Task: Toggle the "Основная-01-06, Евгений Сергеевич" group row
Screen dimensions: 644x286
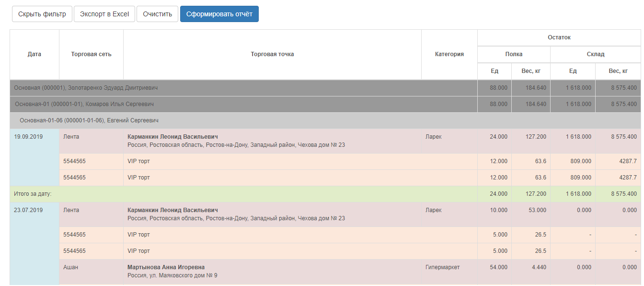Action: [89, 120]
